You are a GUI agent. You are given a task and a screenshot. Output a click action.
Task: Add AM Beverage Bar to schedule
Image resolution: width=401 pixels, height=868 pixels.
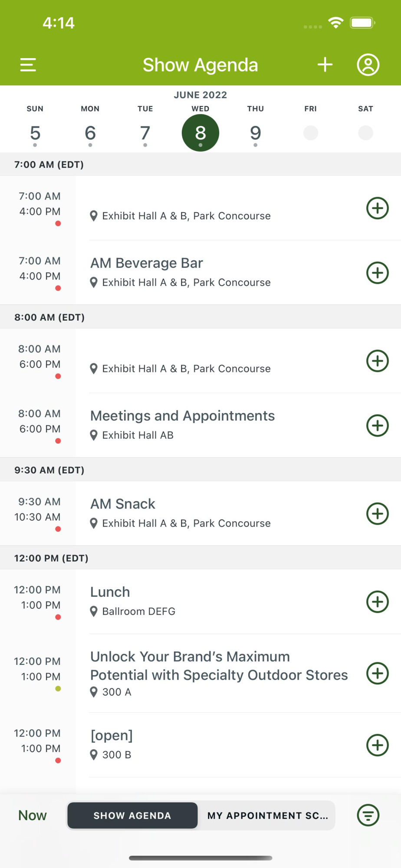click(x=377, y=273)
